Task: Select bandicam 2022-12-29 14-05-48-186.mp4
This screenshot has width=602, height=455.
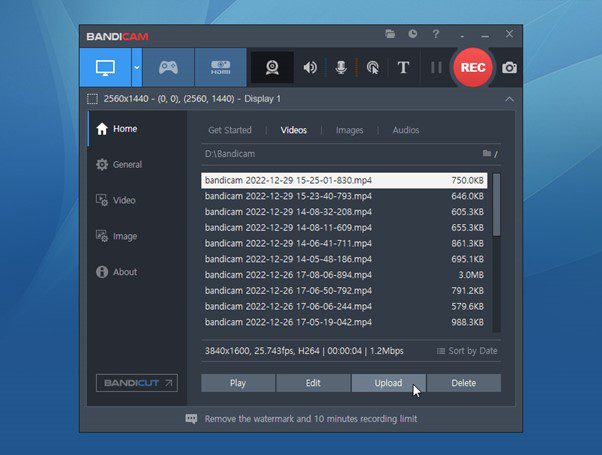Action: click(344, 259)
